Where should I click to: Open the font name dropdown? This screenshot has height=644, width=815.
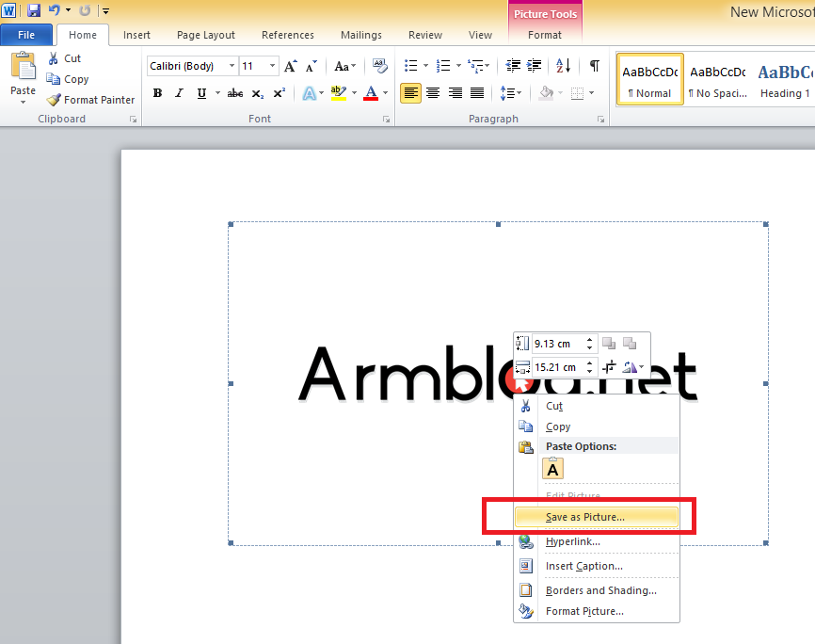click(232, 66)
